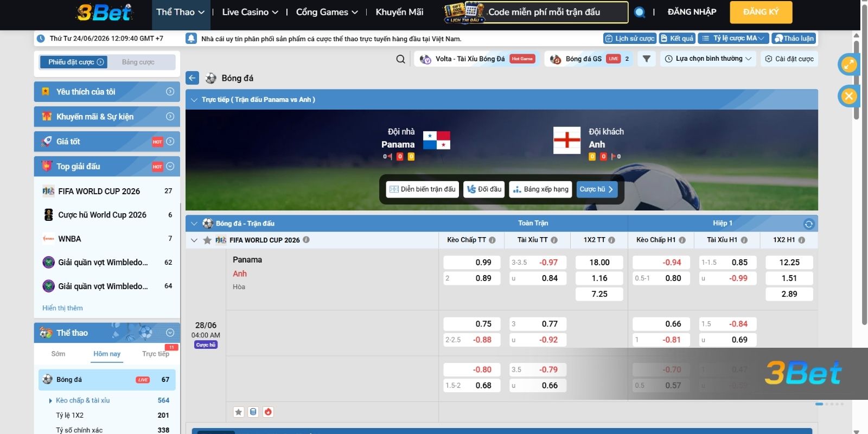Screen dimensions: 868x434
Task: Open Bảng xếp hạng standings
Action: (x=540, y=189)
